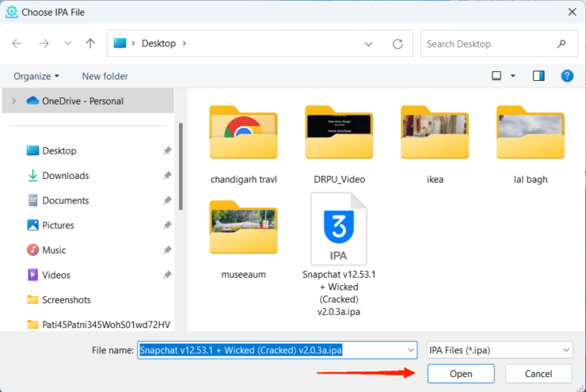Open the DRPU_Video folder

339,134
